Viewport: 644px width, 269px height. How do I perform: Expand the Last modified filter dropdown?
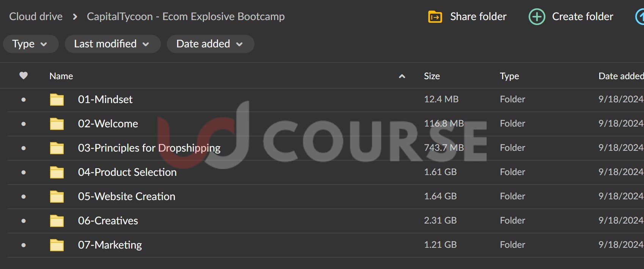coord(112,44)
